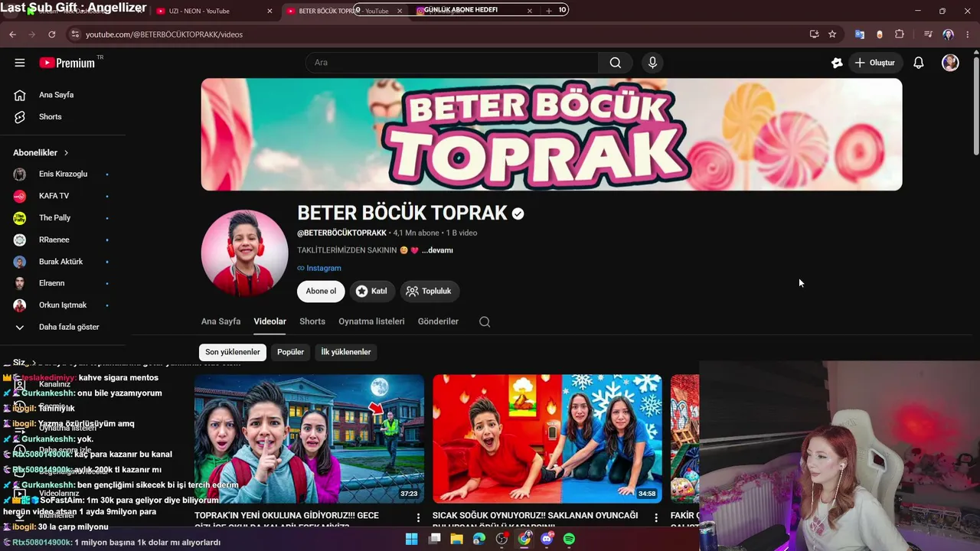Viewport: 980px width, 551px height.
Task: Open File Explorer from the taskbar
Action: (457, 539)
